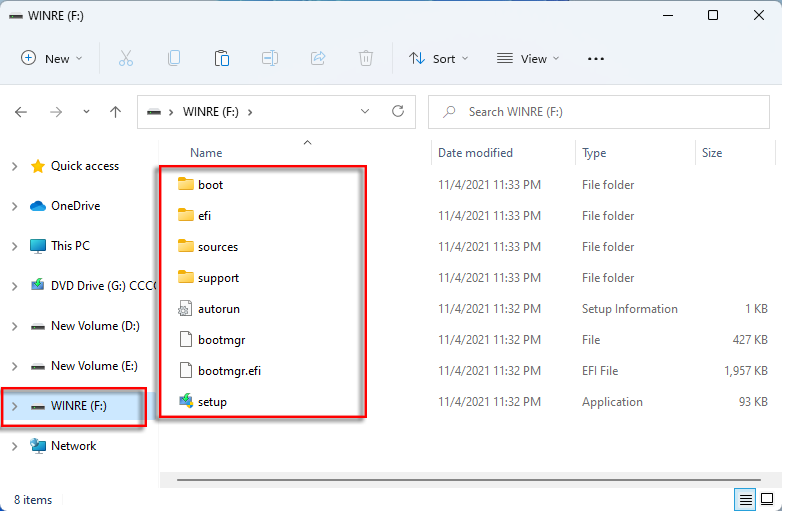This screenshot has width=786, height=511.
Task: Switch to large thumbnails view toggle
Action: 767,498
